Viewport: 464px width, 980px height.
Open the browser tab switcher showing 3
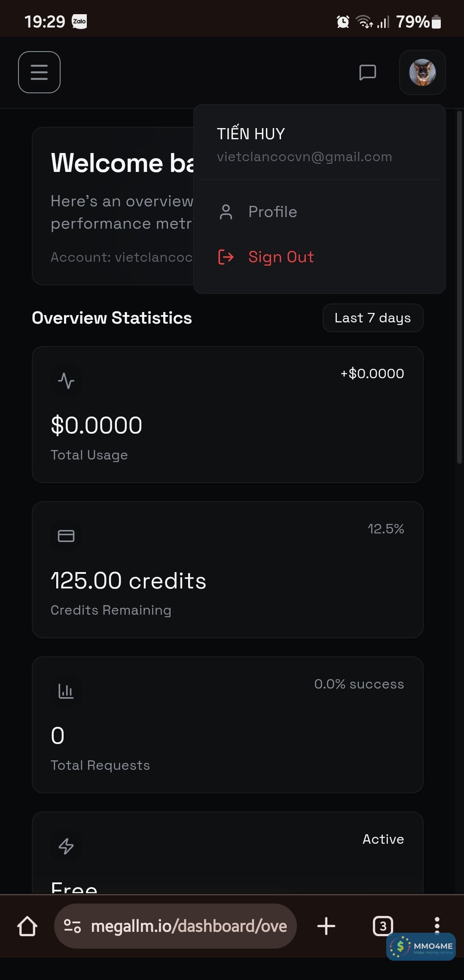[x=383, y=925]
